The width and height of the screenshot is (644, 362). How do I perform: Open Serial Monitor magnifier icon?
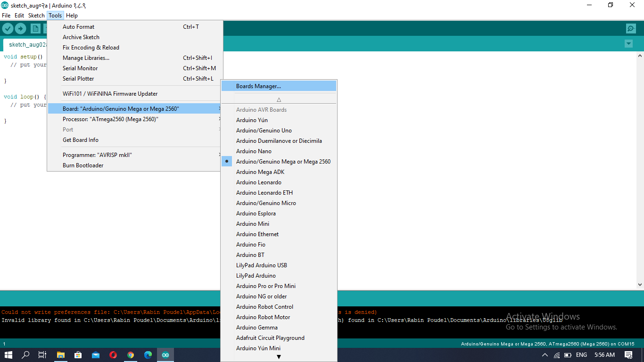point(631,29)
